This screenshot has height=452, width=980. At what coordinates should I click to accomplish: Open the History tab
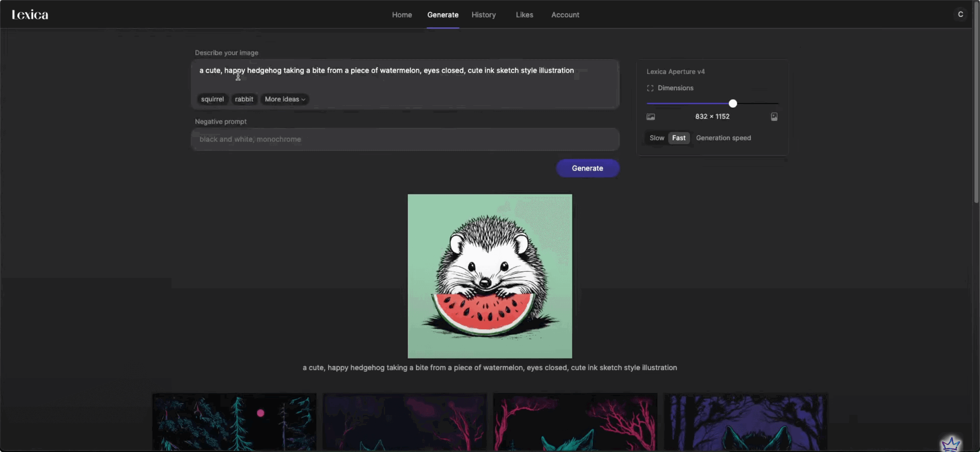pyautogui.click(x=483, y=15)
